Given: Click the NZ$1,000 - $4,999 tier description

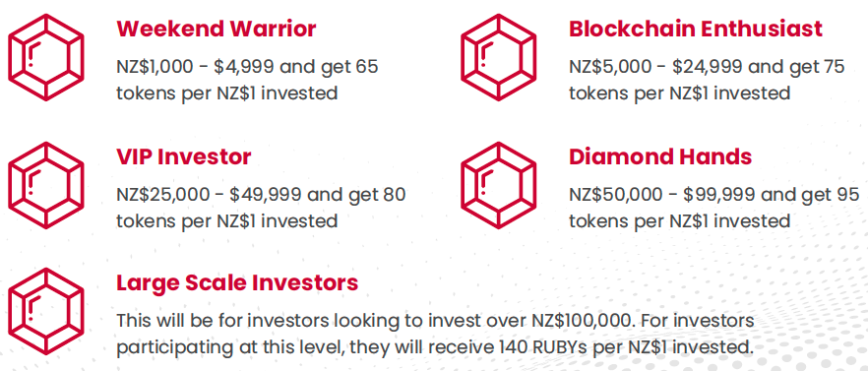Looking at the screenshot, I should click(x=247, y=80).
